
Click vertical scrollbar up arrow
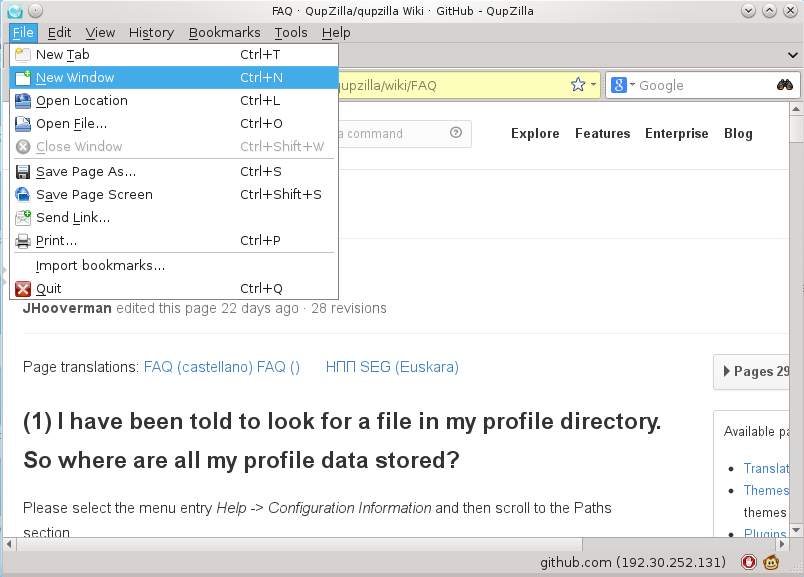click(x=796, y=109)
